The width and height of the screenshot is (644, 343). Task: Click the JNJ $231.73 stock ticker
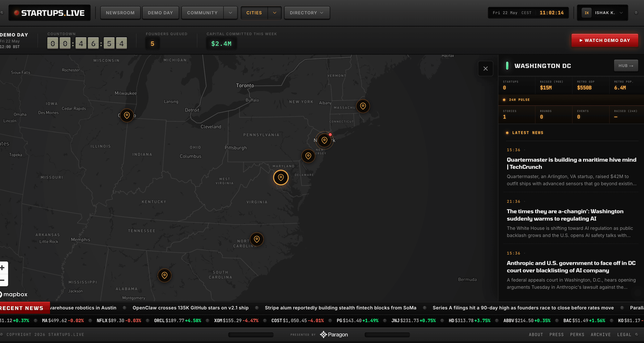pos(414,320)
